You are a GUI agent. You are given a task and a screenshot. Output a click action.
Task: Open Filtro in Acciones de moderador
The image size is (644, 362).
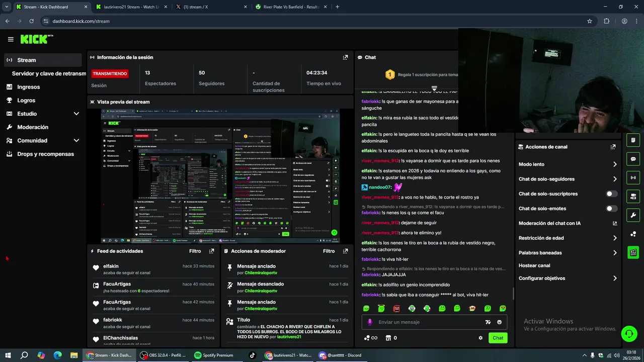tap(329, 251)
